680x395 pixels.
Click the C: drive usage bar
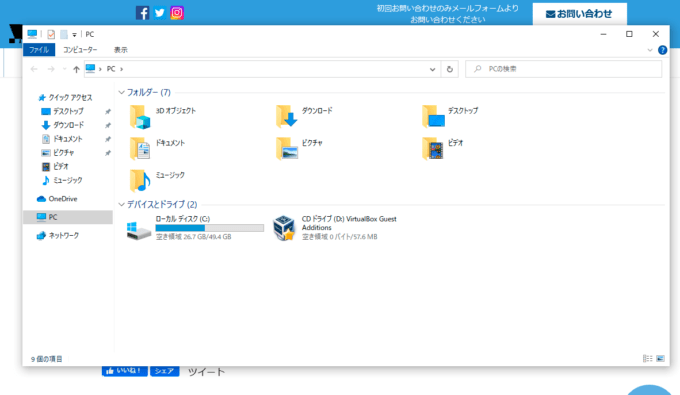[x=209, y=228]
